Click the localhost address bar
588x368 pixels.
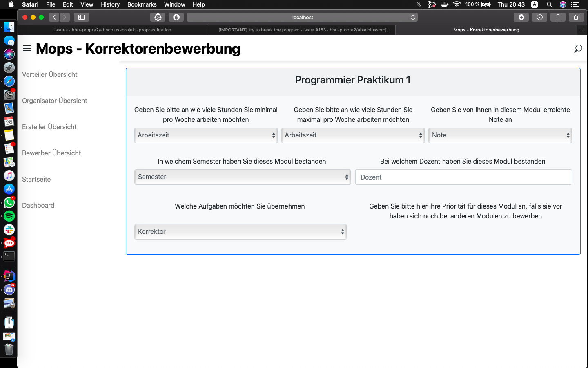point(302,17)
